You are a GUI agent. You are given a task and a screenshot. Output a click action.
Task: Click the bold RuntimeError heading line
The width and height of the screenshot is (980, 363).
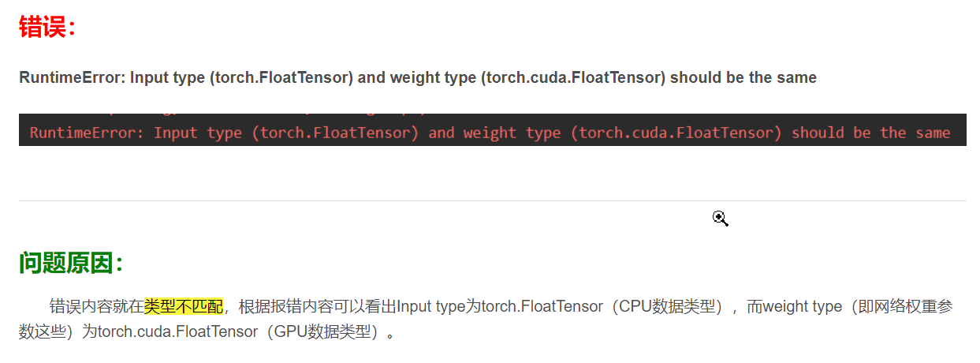[418, 77]
